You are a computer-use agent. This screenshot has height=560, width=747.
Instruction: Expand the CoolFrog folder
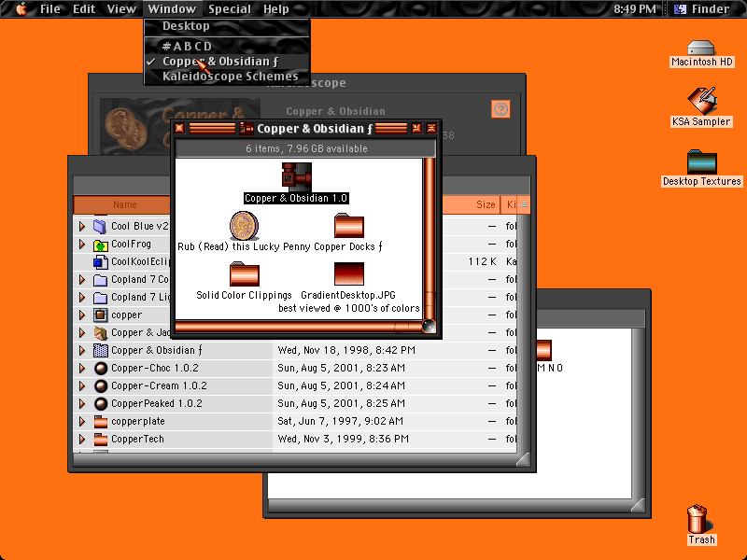click(x=82, y=245)
